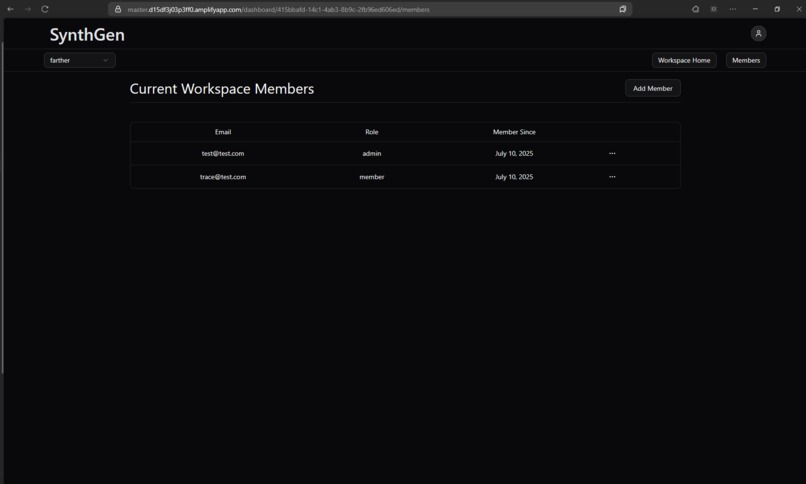Image resolution: width=806 pixels, height=484 pixels.
Task: Open the browser more options menu
Action: pos(732,9)
